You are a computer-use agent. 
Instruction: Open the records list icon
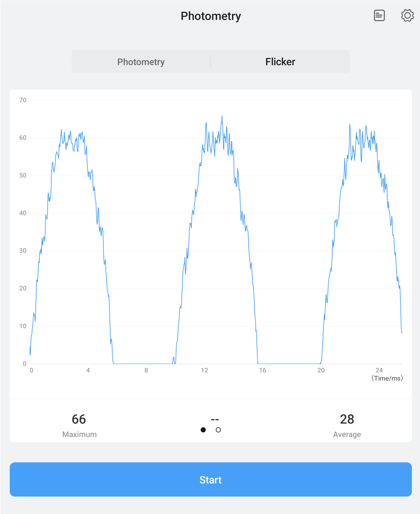[379, 15]
